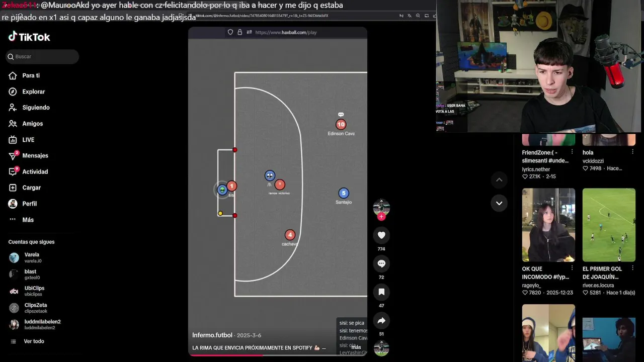Open creator avatar above like button
This screenshot has width=644, height=362.
coord(381,207)
